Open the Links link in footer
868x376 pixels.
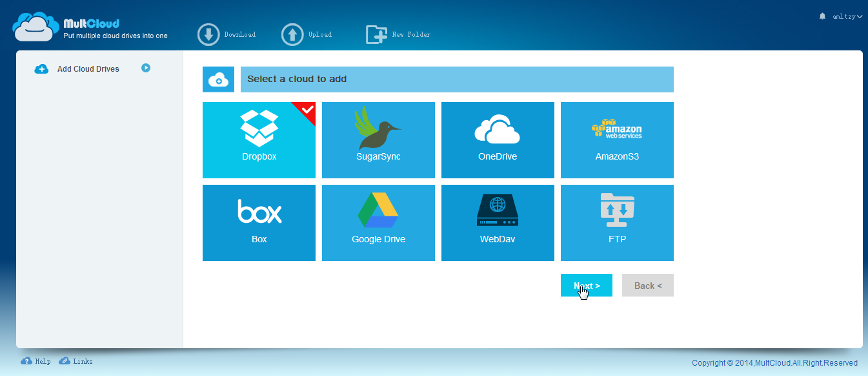(76, 361)
